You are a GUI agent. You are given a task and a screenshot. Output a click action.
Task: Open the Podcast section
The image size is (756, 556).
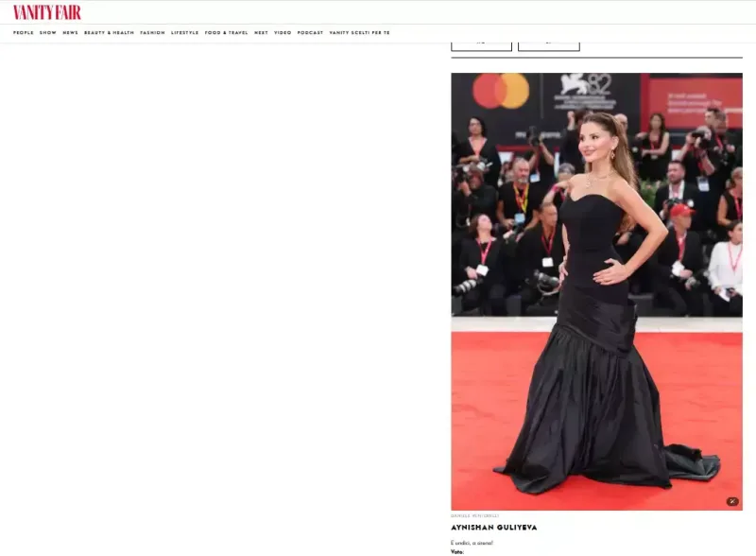tap(310, 33)
